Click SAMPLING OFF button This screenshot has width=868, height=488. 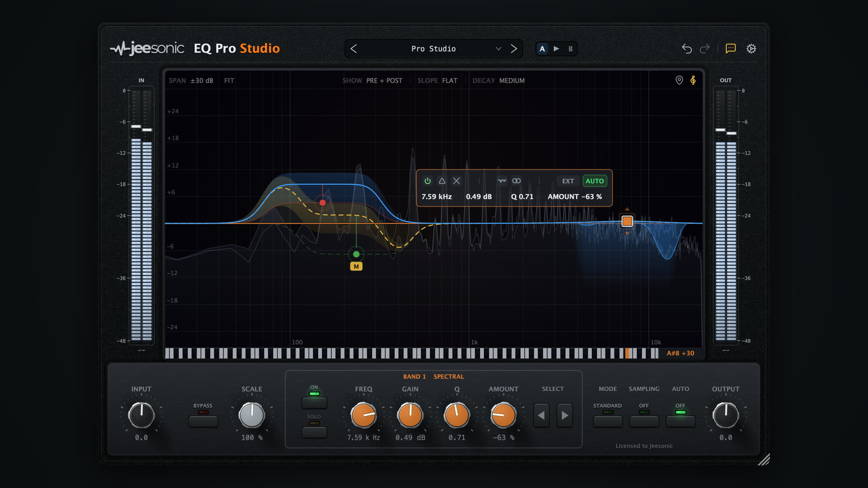(x=644, y=422)
